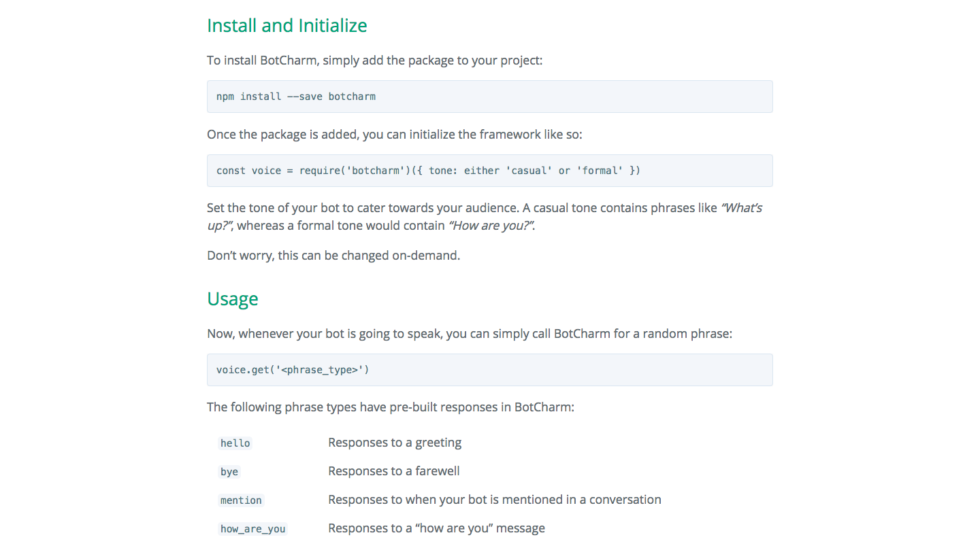Click the "Usage" section heading

[x=232, y=299]
